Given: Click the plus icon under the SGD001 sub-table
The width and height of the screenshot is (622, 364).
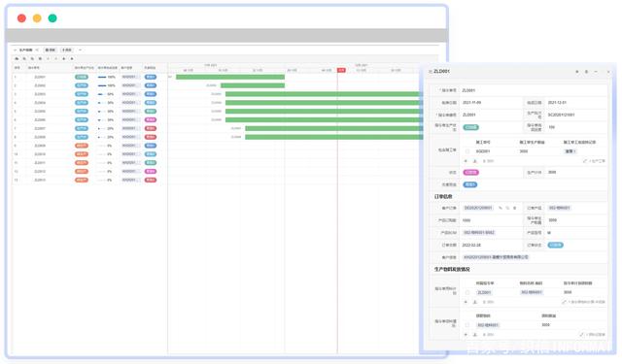Looking at the screenshot, I should tap(466, 161).
